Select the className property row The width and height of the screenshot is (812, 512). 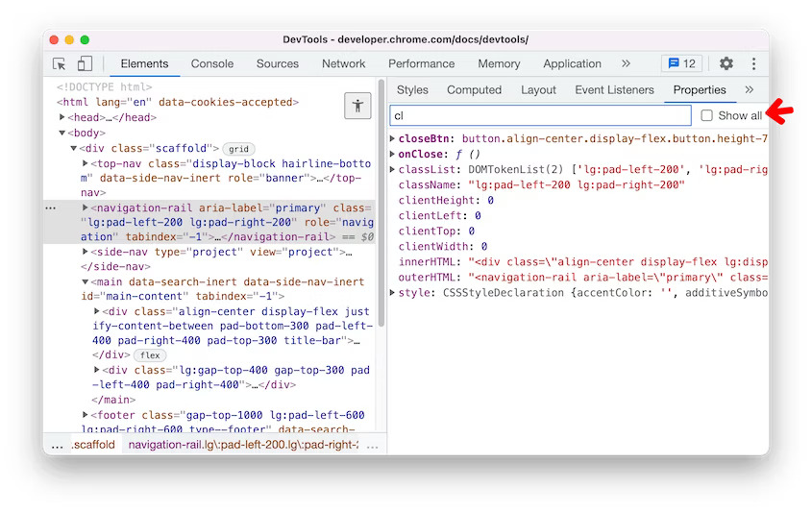[x=578, y=184]
